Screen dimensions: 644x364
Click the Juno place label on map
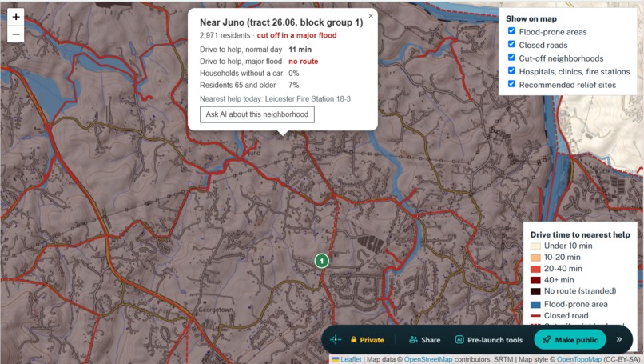pyautogui.click(x=254, y=153)
